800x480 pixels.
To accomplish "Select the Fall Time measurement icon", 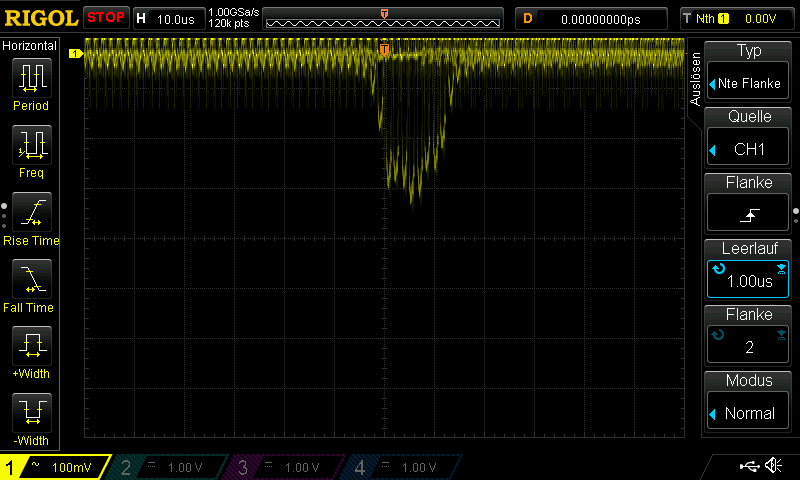I will click(32, 279).
